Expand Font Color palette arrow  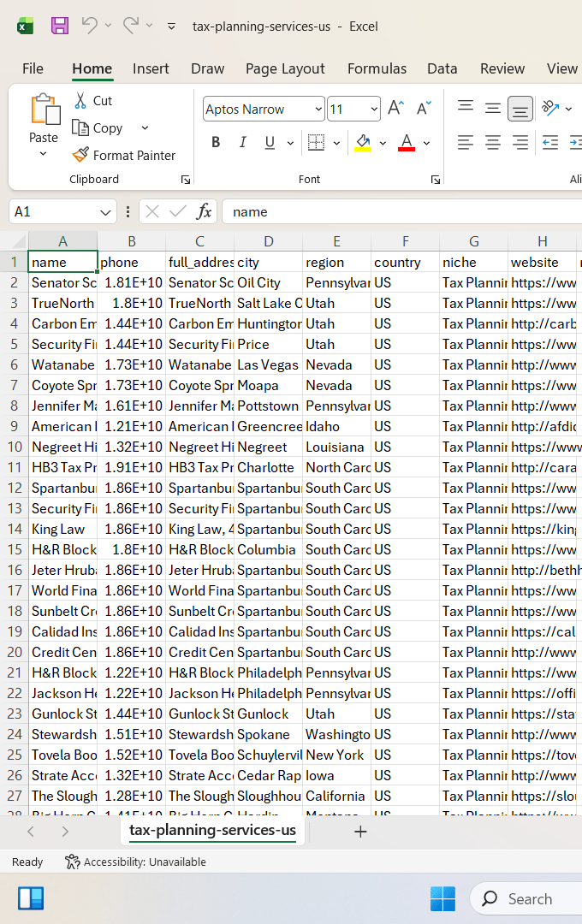(x=426, y=143)
